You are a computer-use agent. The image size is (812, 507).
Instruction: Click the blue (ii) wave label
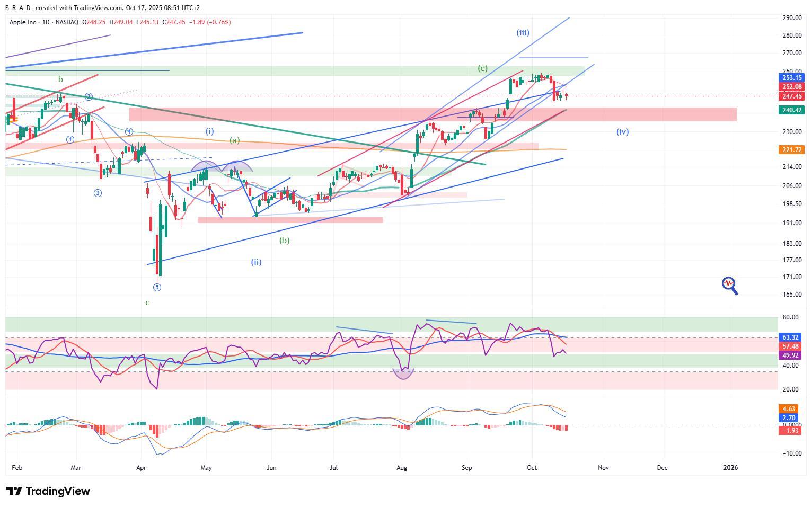point(256,262)
